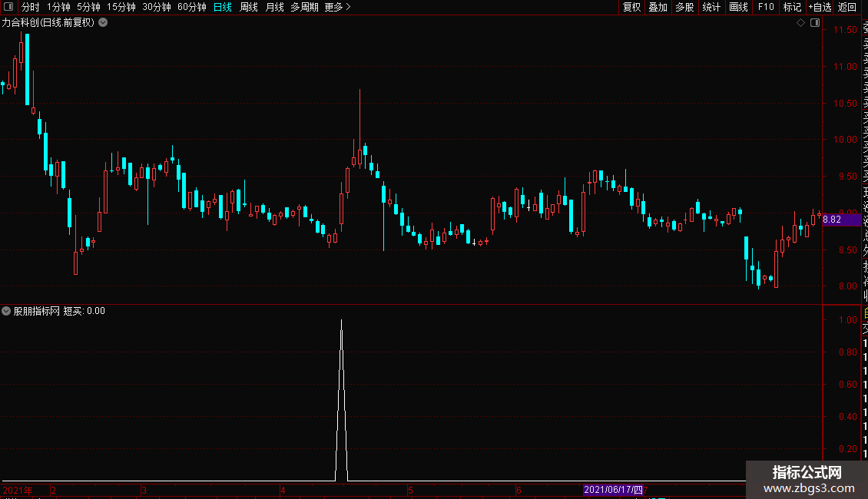868x499 pixels.
Task: Select the 5分钟 period
Action: point(88,7)
